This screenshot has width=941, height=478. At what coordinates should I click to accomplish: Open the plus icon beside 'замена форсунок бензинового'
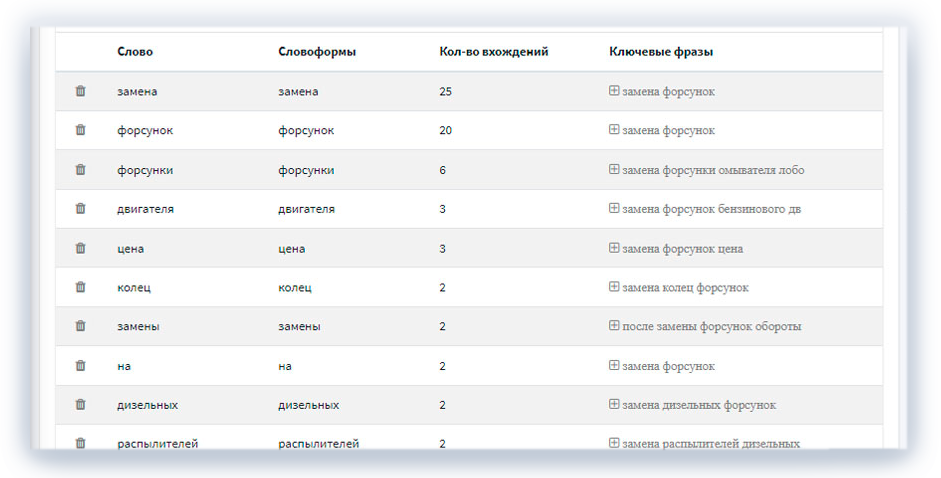(614, 209)
